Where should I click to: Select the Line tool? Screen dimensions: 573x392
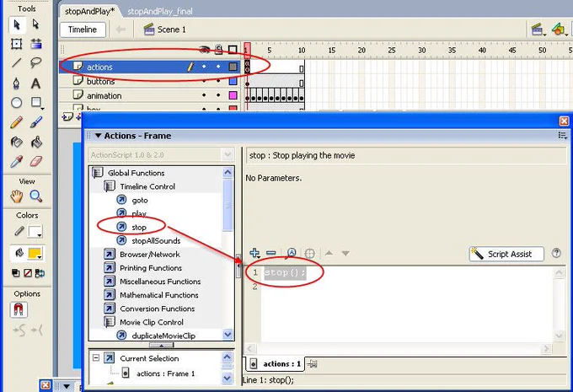[17, 63]
